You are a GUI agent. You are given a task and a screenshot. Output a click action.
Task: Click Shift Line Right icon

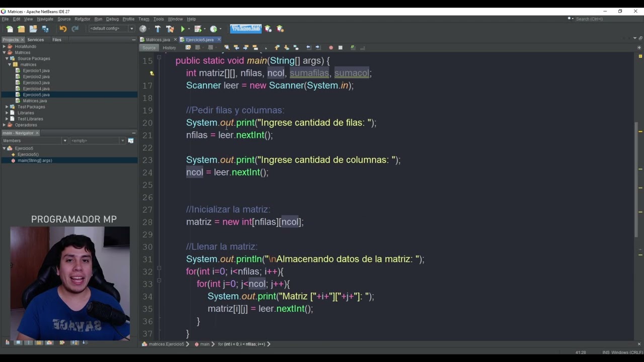(x=318, y=48)
